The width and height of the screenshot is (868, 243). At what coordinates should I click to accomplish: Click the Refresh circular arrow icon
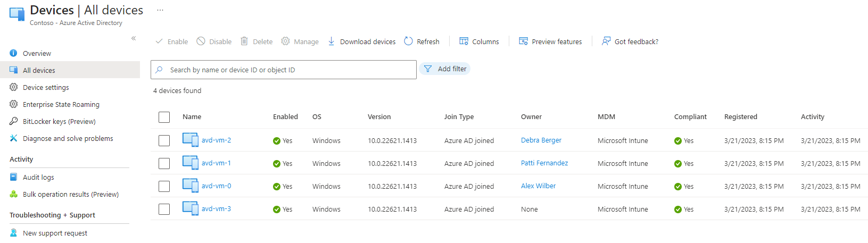[408, 41]
